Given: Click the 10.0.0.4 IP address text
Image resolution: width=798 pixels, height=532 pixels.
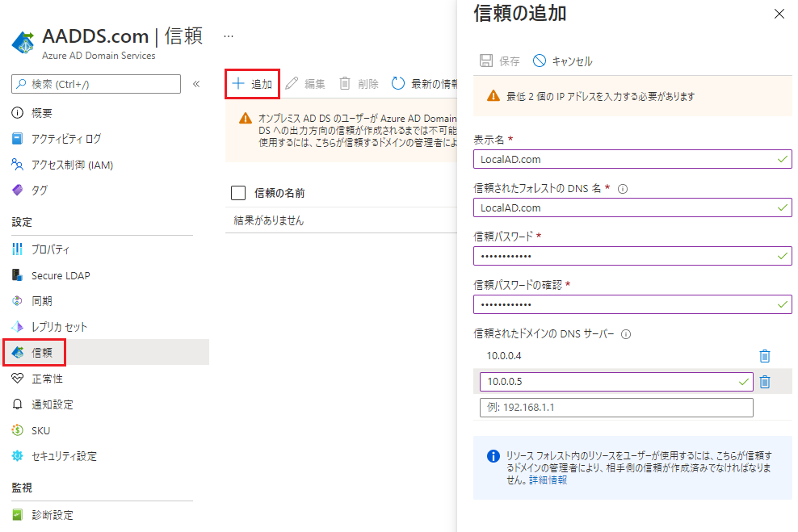Looking at the screenshot, I should (x=504, y=355).
